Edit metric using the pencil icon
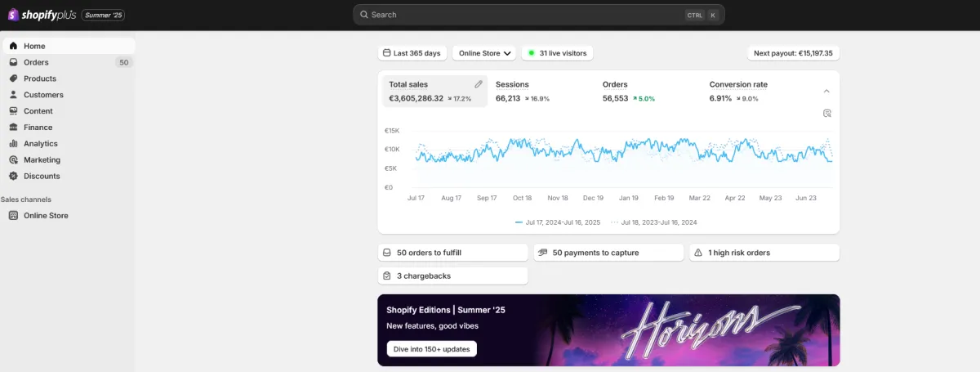This screenshot has height=372, width=980. (479, 84)
